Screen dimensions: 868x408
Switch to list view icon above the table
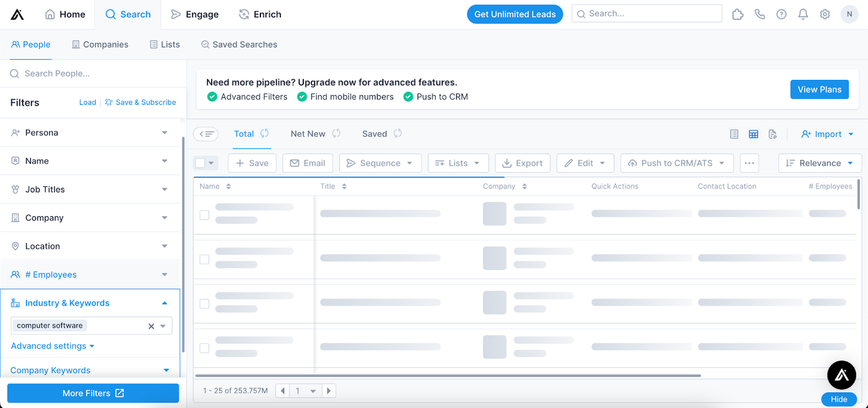(x=734, y=134)
